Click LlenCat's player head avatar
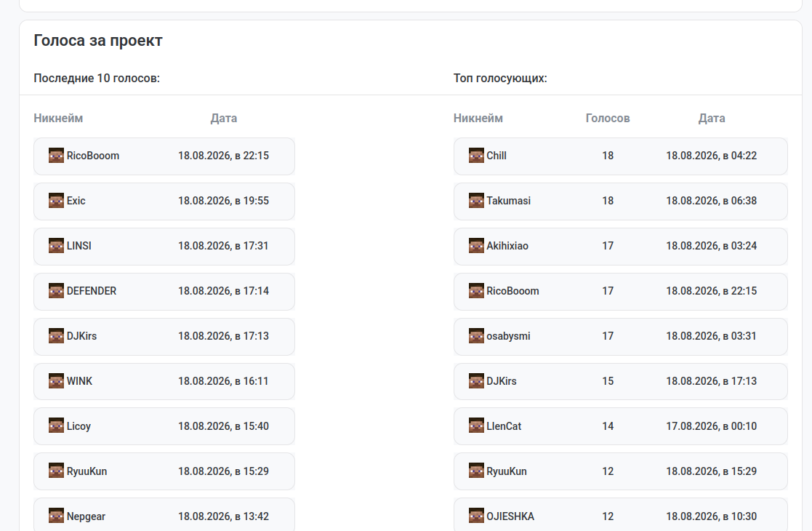Viewport: 812px width, 531px height. [476, 426]
